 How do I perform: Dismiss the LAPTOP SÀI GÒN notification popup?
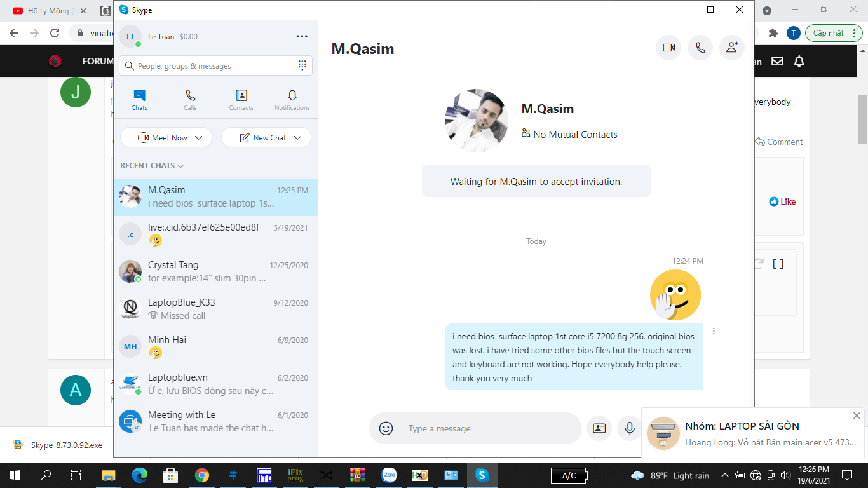point(856,416)
